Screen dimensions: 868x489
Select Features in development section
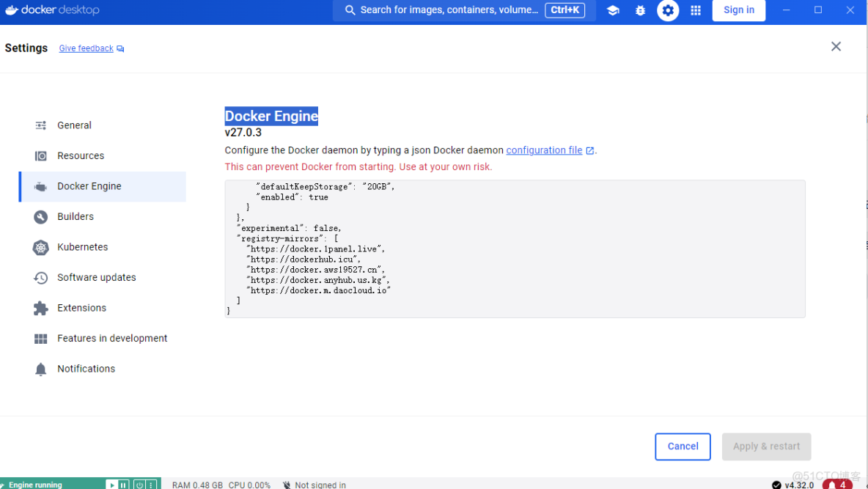tap(111, 338)
